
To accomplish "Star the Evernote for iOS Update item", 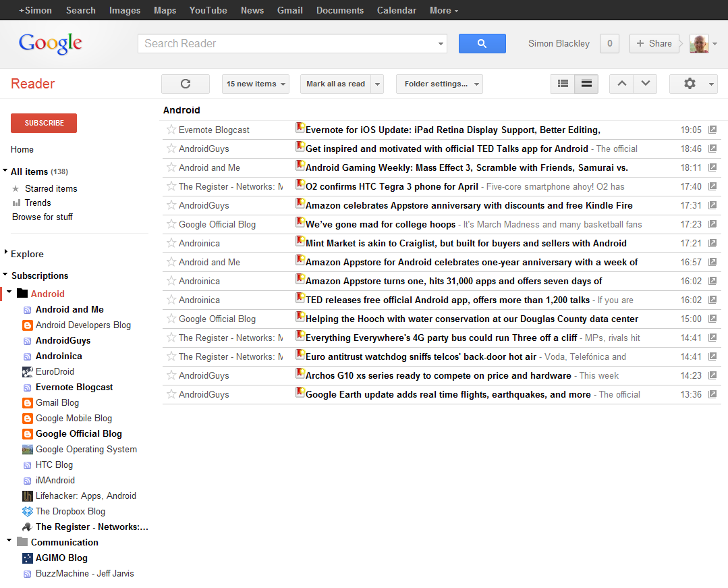I will [x=171, y=130].
